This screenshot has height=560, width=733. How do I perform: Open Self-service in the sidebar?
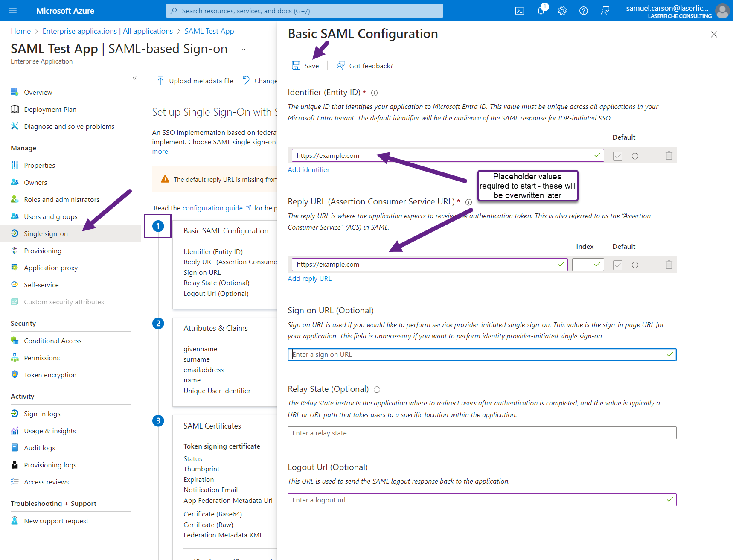point(41,285)
